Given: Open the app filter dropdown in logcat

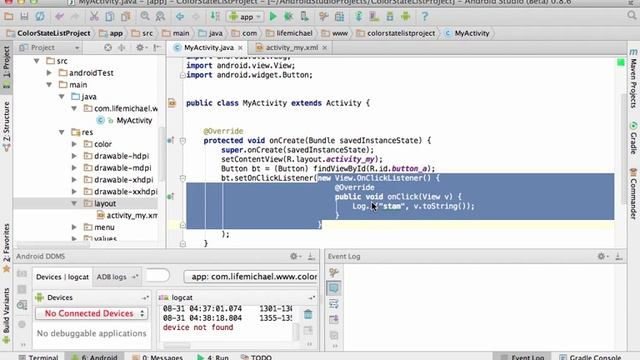Looking at the screenshot, I should 251,277.
